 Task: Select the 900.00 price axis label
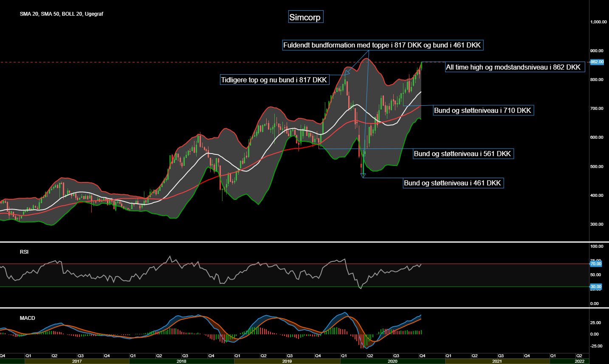[597, 51]
